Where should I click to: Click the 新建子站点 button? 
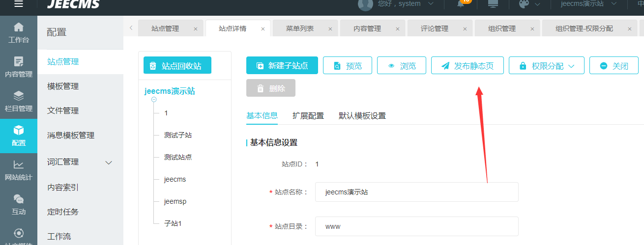282,65
